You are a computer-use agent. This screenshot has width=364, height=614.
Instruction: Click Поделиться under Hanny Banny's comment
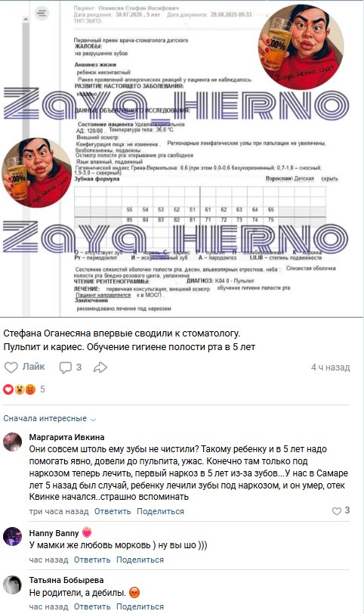[140, 560]
